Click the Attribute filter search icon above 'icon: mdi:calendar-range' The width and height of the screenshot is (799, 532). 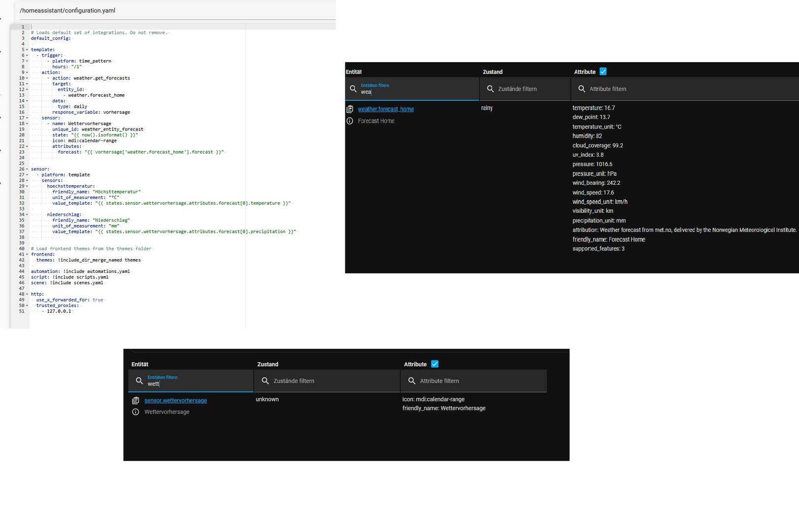412,381
